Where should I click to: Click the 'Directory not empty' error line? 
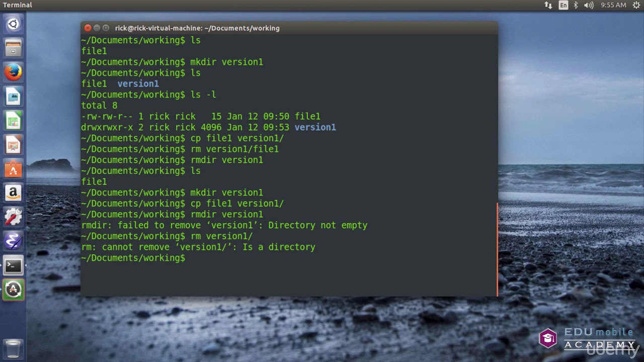click(x=224, y=225)
